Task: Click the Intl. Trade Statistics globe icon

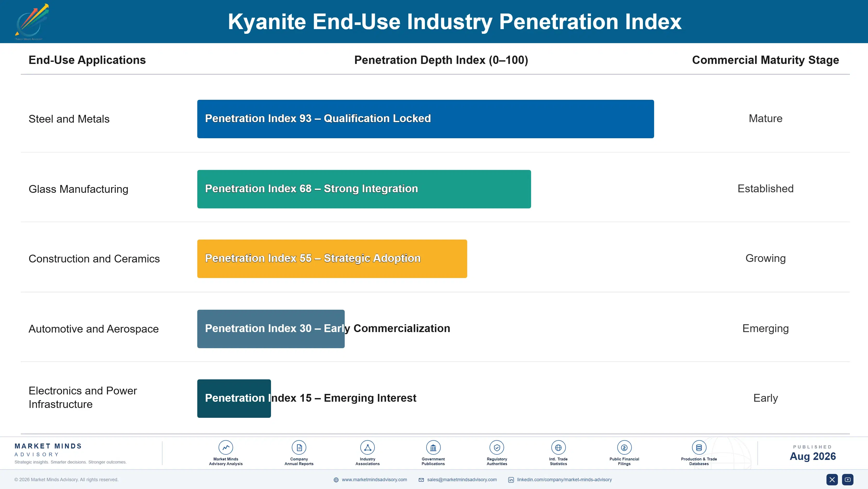Action: [x=558, y=447]
